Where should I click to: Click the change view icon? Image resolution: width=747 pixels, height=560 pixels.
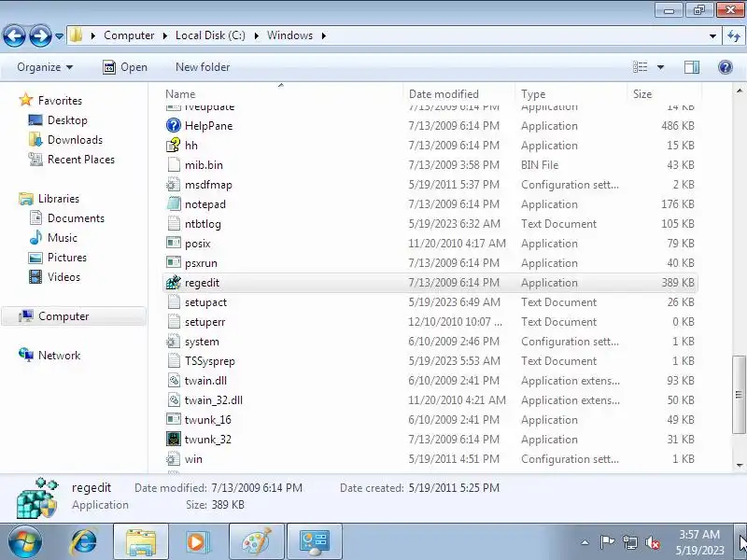[x=640, y=67]
